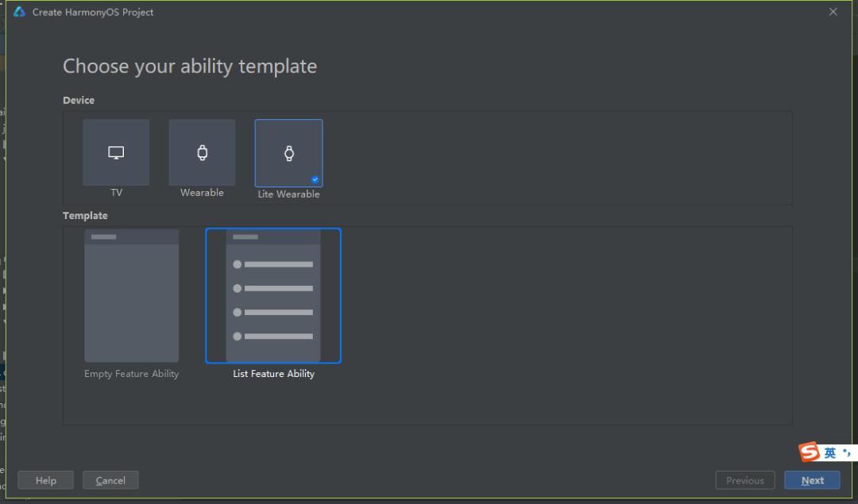858x504 pixels.
Task: Open Help for this dialog
Action: tap(46, 480)
